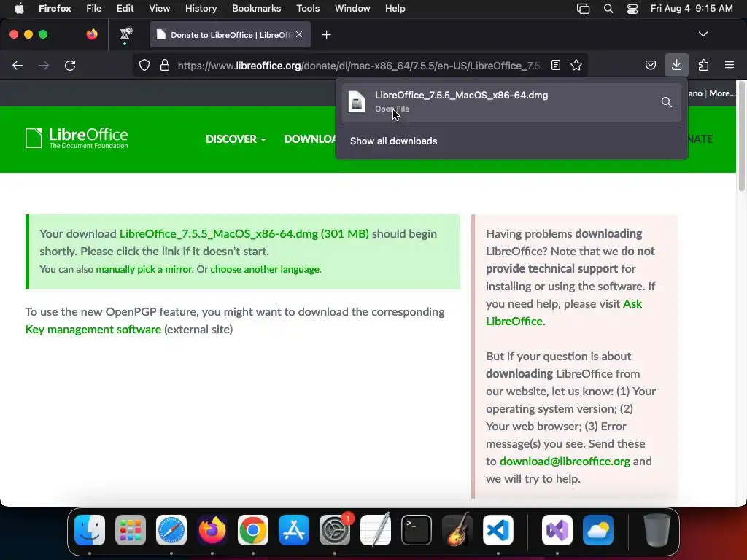Open Finder from the Dock

pyautogui.click(x=90, y=530)
